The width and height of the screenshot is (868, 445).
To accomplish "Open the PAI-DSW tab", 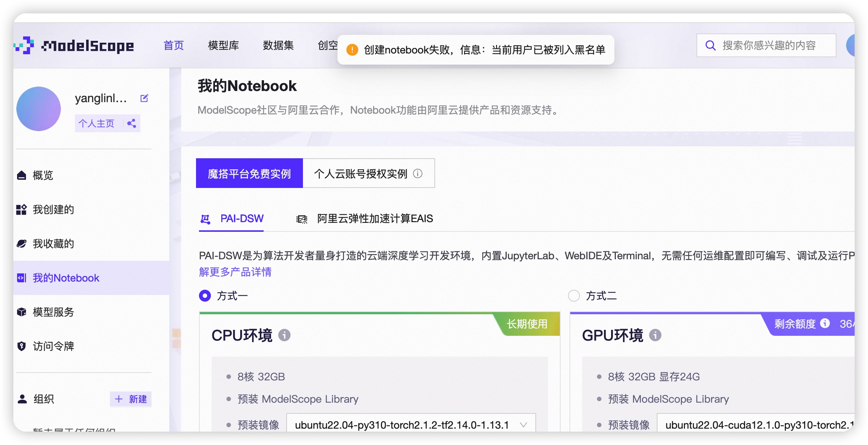I will coord(242,218).
